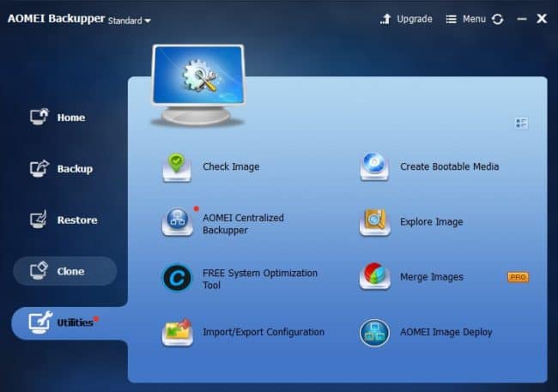The height and width of the screenshot is (392, 558).
Task: Click the Check Image utility icon
Action: coord(177,167)
